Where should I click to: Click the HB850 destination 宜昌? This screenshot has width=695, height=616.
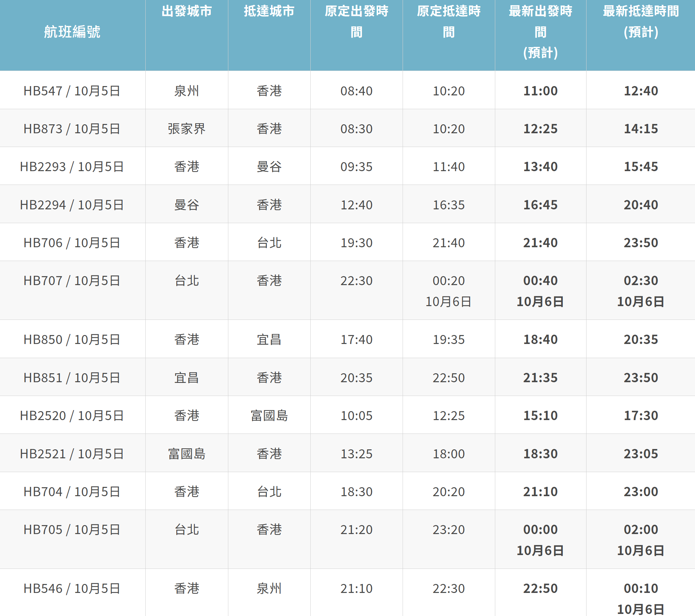pos(269,340)
